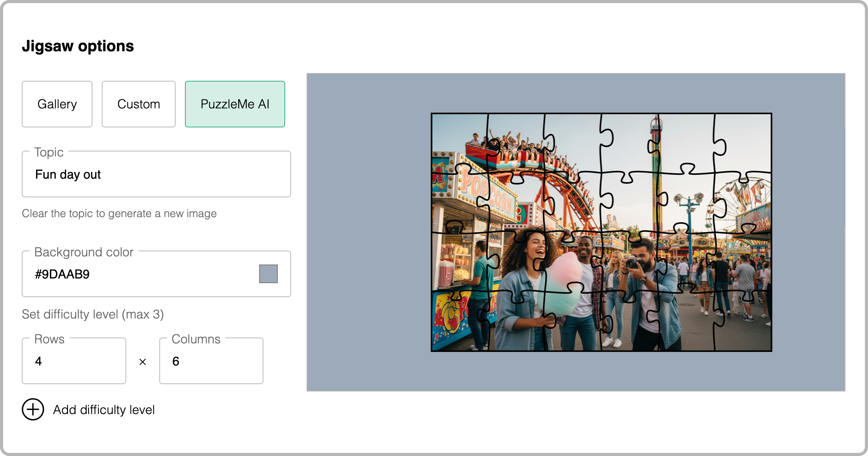This screenshot has height=456, width=868.
Task: Click the Columns number field
Action: (x=211, y=361)
